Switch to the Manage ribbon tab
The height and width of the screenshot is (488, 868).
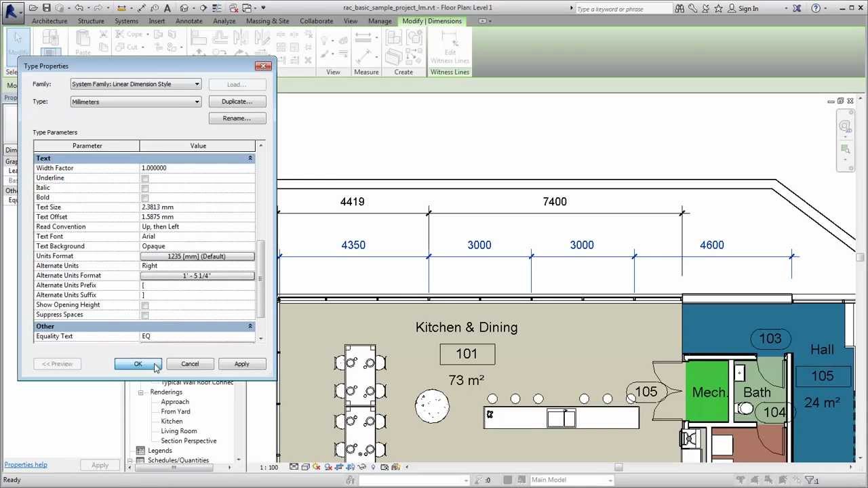coord(380,21)
